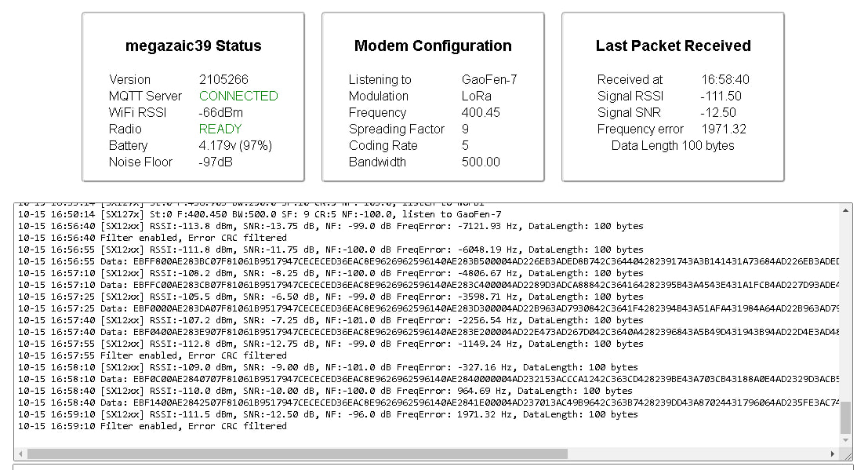Click the vertical scrollbar thumb in log
The height and width of the screenshot is (470, 868).
click(x=845, y=418)
